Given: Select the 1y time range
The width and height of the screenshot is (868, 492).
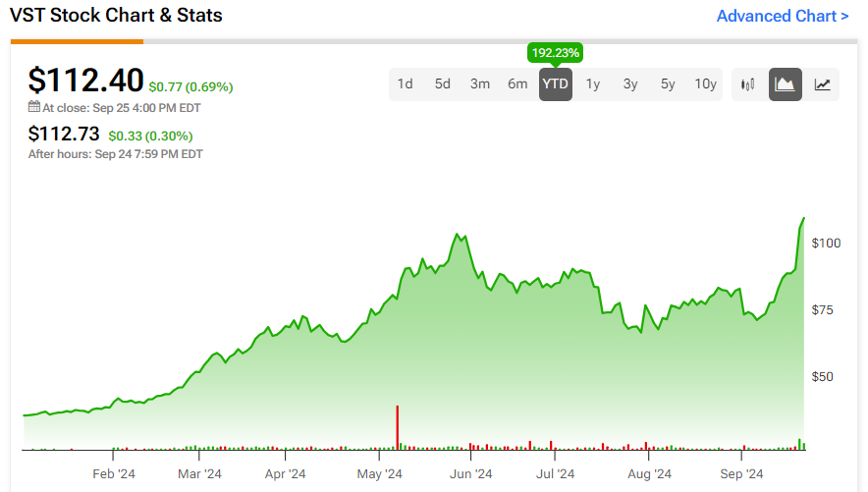Looking at the screenshot, I should 593,84.
